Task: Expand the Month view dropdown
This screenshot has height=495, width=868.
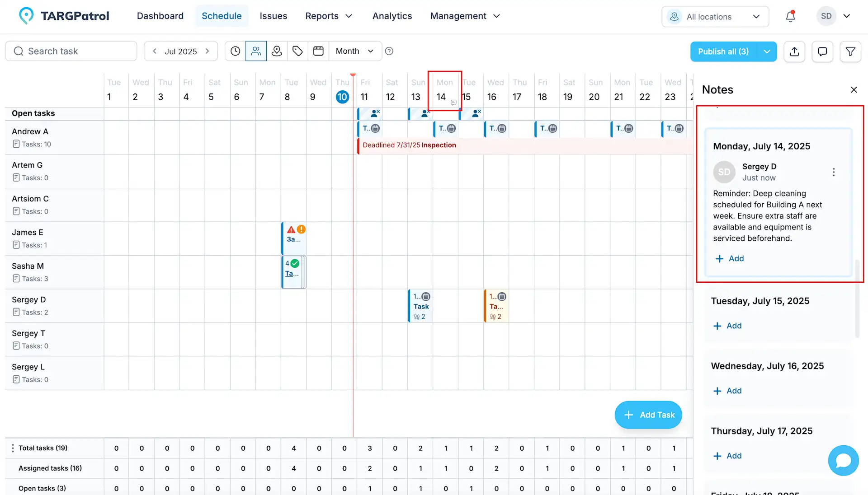Action: (355, 51)
